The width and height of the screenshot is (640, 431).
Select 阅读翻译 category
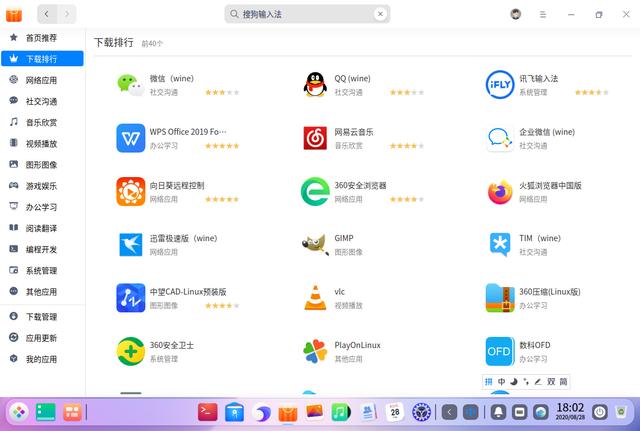pos(42,228)
